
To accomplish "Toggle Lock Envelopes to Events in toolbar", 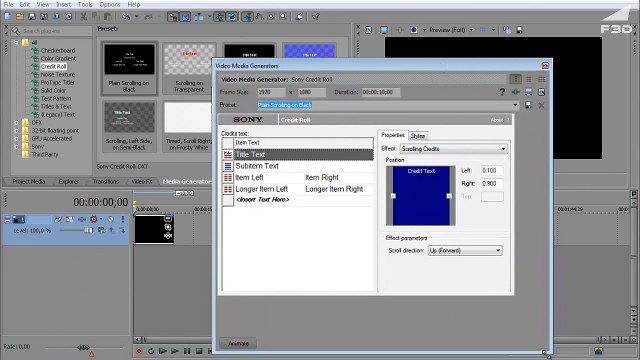I will [x=220, y=17].
